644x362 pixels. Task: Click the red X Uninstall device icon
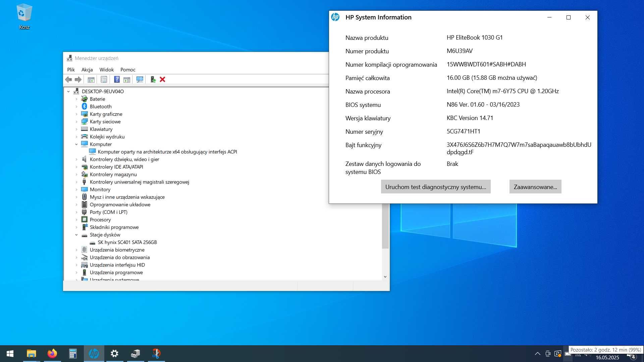tap(163, 79)
